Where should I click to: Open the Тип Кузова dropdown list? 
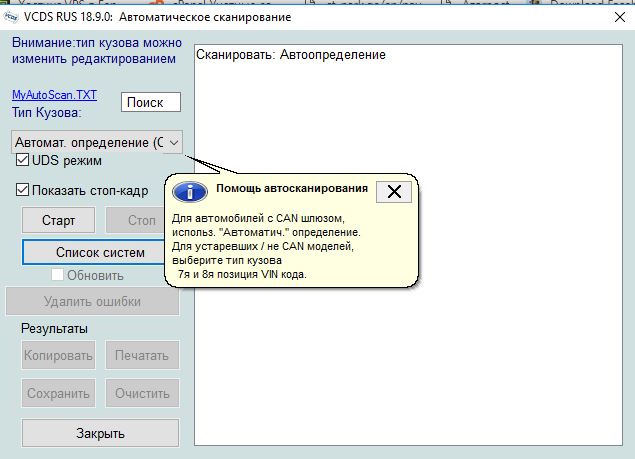tap(97, 142)
